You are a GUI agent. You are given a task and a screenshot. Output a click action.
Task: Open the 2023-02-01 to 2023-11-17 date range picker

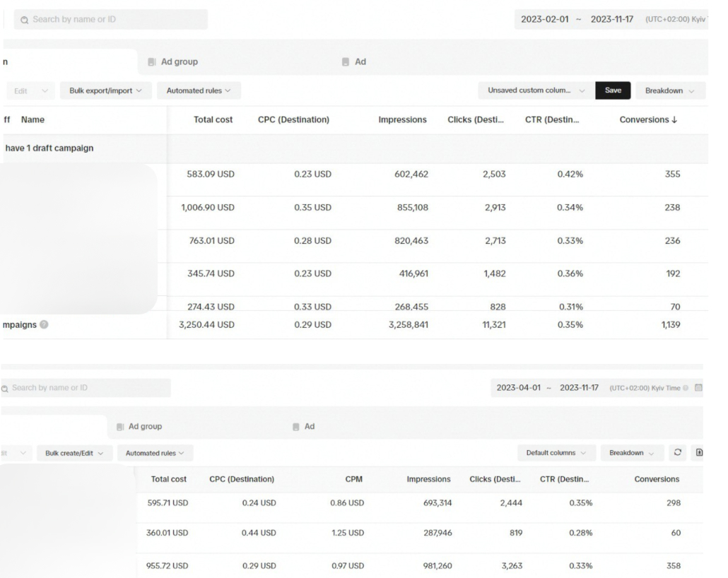coord(577,20)
